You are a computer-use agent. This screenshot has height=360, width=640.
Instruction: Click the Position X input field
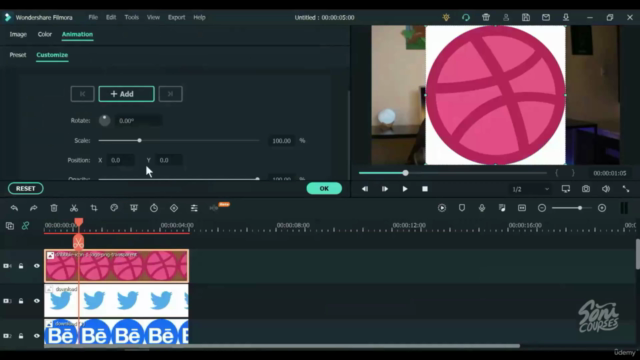click(x=120, y=160)
